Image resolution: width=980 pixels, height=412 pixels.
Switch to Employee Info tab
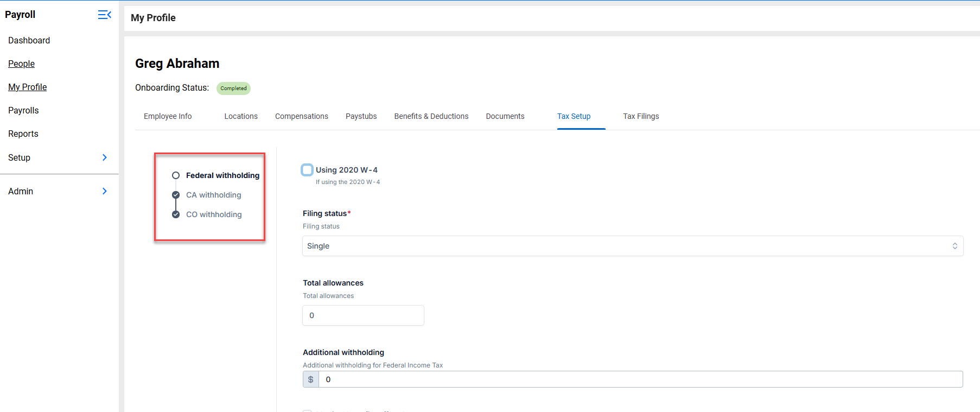(168, 116)
